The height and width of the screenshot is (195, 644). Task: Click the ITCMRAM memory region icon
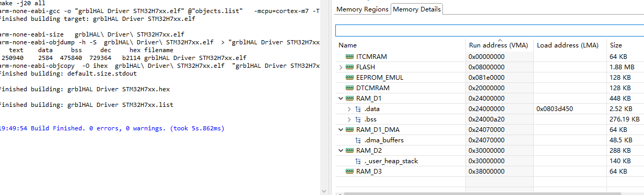pos(350,56)
